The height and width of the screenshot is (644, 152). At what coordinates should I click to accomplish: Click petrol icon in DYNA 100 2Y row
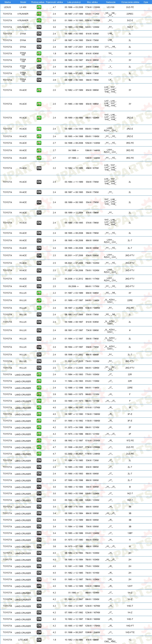click(39, 53)
